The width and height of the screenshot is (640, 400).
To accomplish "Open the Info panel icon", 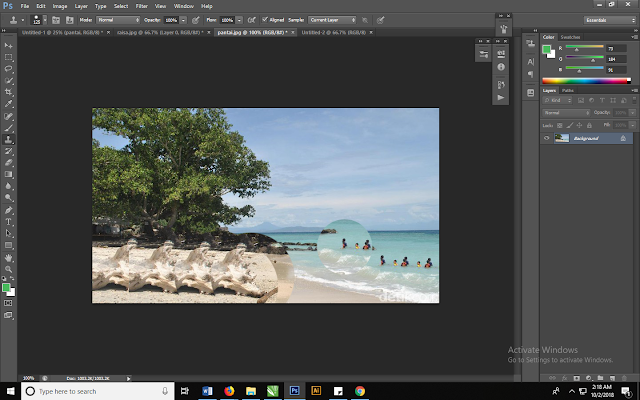I will click(x=500, y=66).
